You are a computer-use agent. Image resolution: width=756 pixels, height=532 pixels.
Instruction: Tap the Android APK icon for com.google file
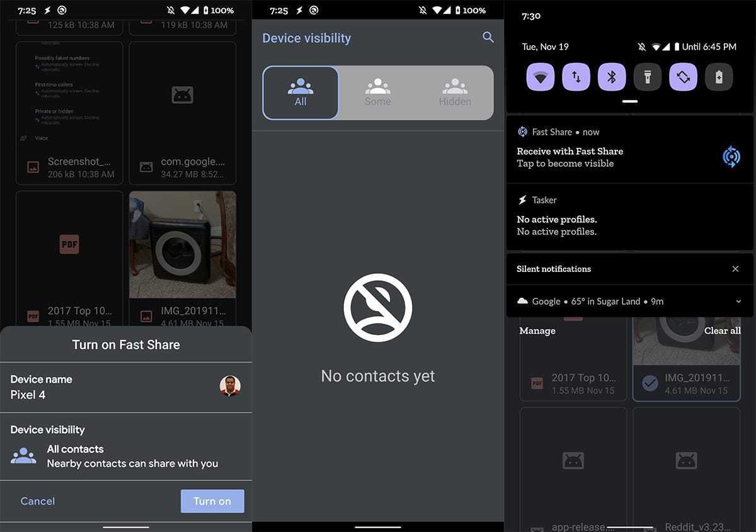point(182,95)
